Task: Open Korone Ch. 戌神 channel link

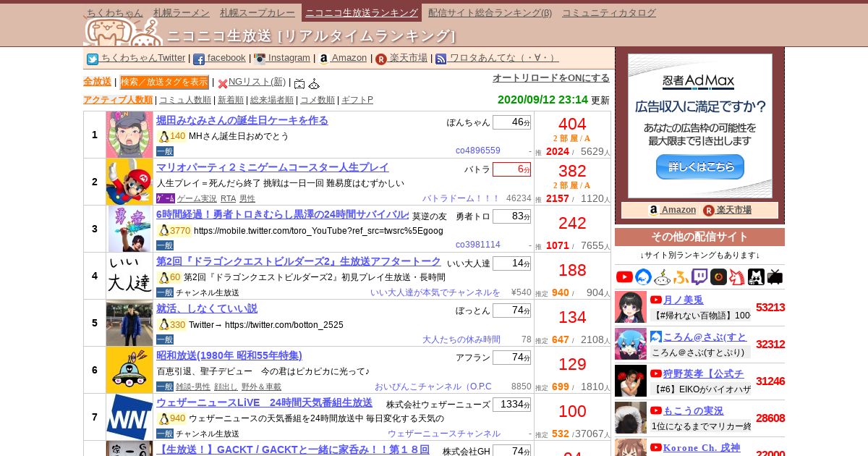Action: click(702, 447)
